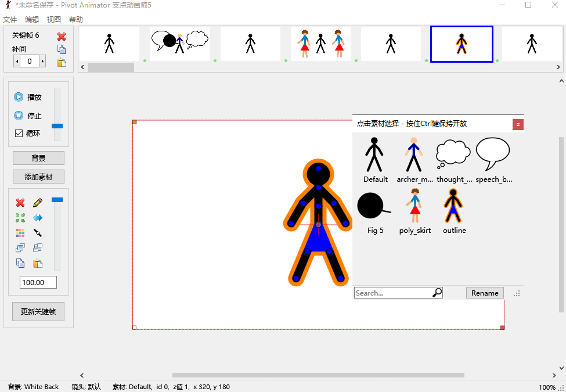Image resolution: width=566 pixels, height=392 pixels.
Task: Click the 更新关键帧 button
Action: coord(38,311)
